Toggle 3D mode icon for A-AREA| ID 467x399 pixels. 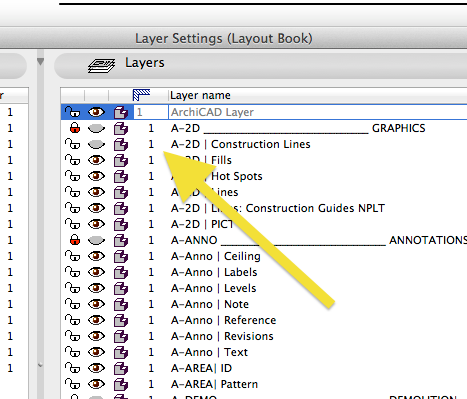pos(121,368)
